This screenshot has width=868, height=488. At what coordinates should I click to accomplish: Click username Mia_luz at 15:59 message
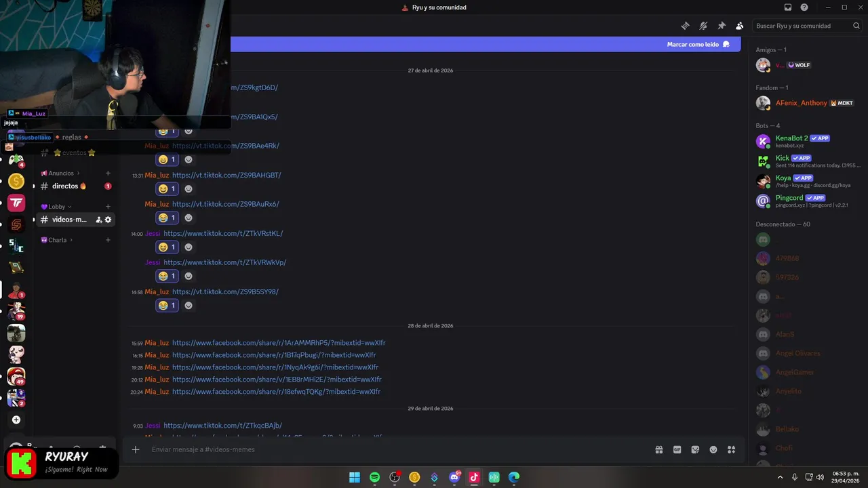pos(157,343)
